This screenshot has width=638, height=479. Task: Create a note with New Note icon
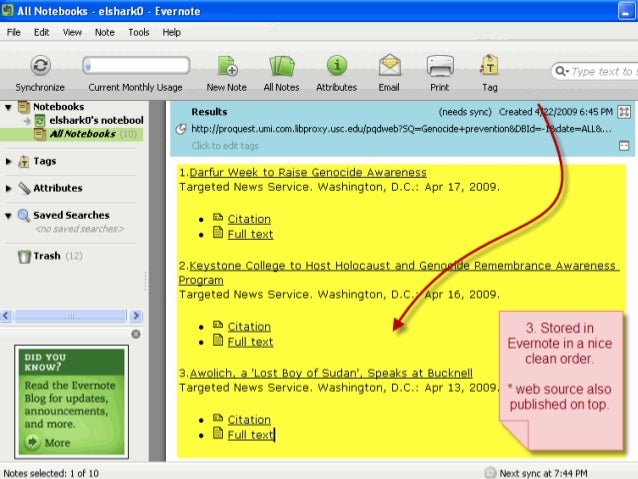pyautogui.click(x=227, y=66)
